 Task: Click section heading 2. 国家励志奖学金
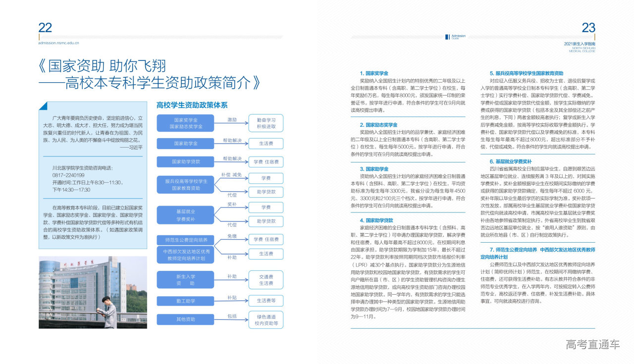coord(378,125)
